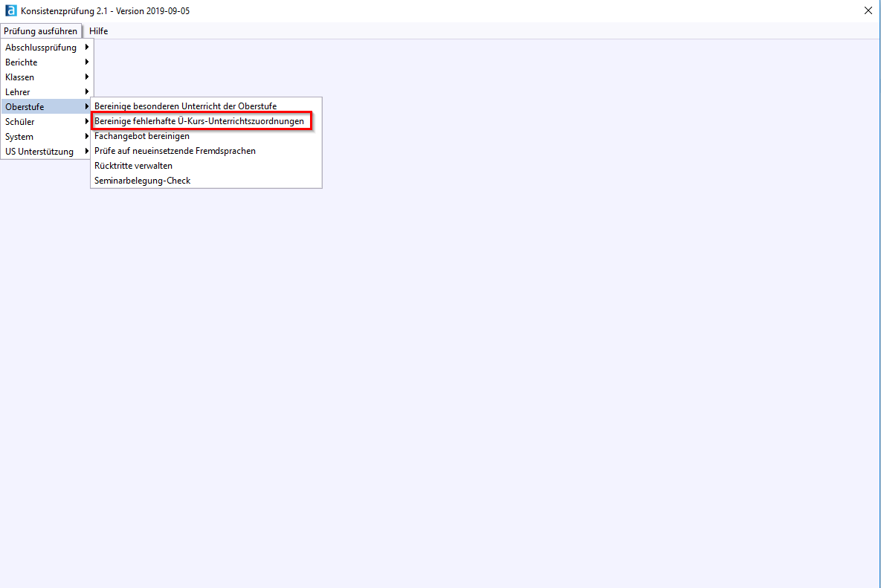The height and width of the screenshot is (588, 881).
Task: Select System menu entry
Action: [47, 137]
